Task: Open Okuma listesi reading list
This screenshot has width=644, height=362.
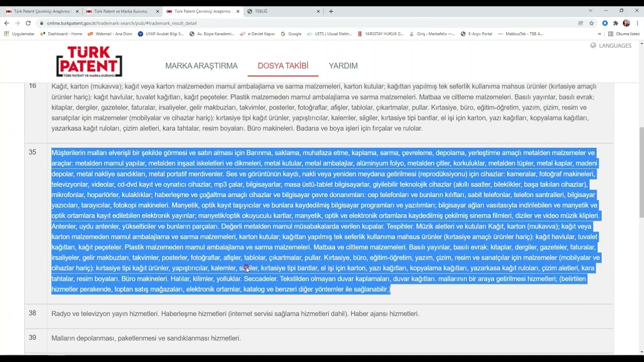Action: tap(623, 34)
